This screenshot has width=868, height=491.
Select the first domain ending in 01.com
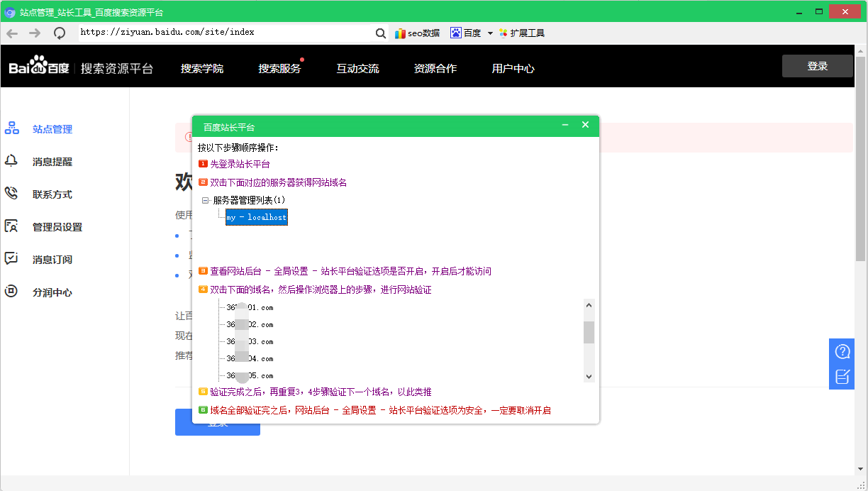click(x=250, y=308)
